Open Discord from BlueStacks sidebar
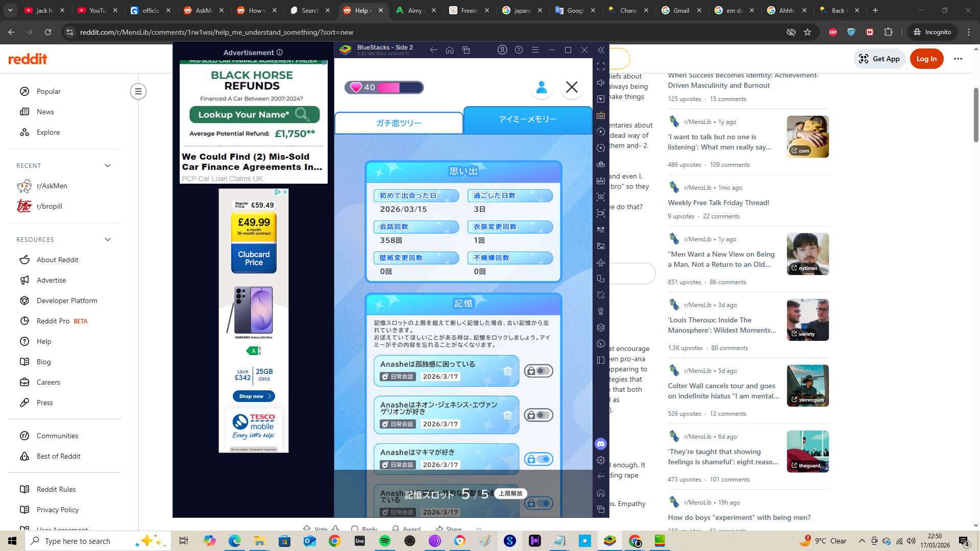The image size is (980, 551). [x=601, y=444]
